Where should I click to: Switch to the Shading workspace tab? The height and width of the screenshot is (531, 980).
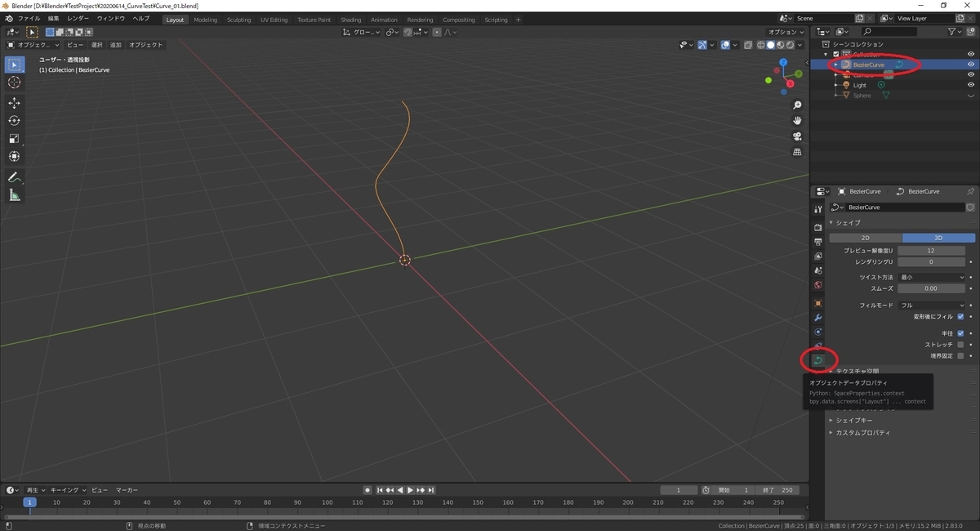click(x=351, y=20)
